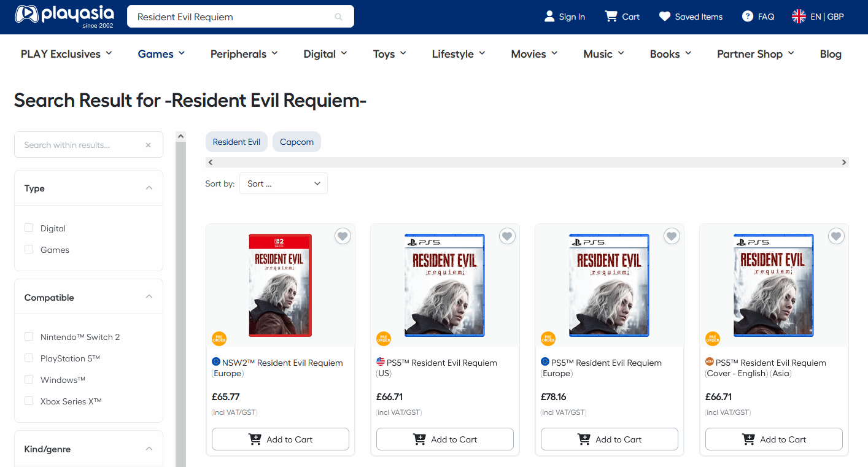Open the Movies menu
Viewport: 868px width, 467px height.
pyautogui.click(x=534, y=54)
